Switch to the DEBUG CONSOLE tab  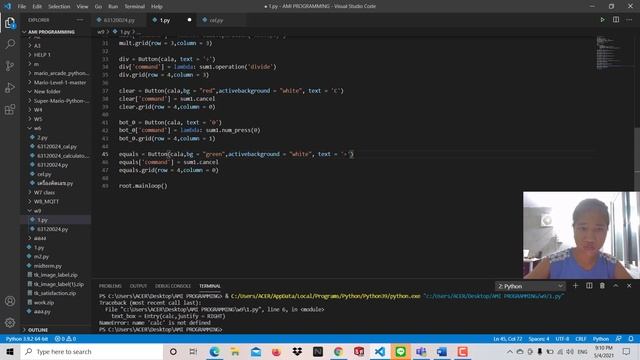tap(173, 286)
